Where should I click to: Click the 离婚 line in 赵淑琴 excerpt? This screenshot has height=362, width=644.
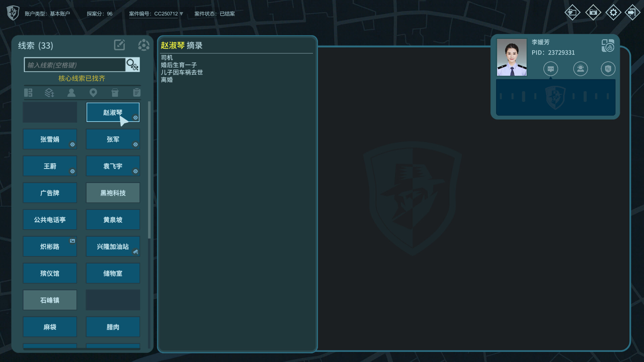167,80
